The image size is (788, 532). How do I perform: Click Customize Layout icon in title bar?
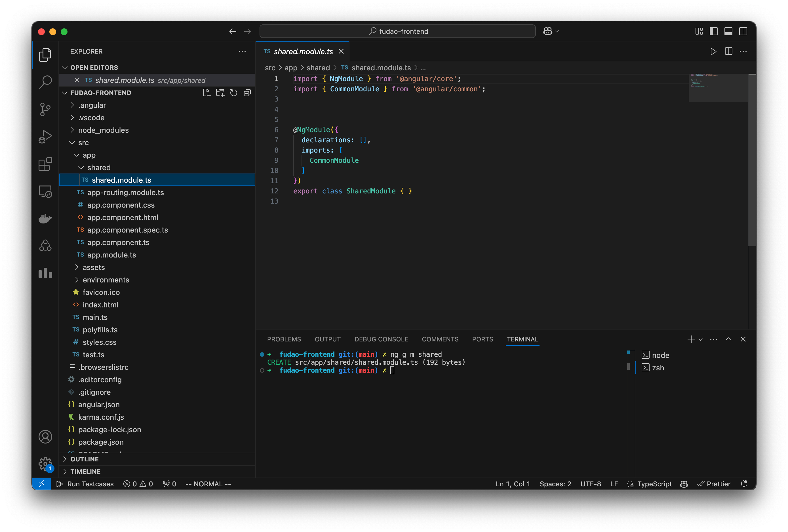click(x=699, y=31)
